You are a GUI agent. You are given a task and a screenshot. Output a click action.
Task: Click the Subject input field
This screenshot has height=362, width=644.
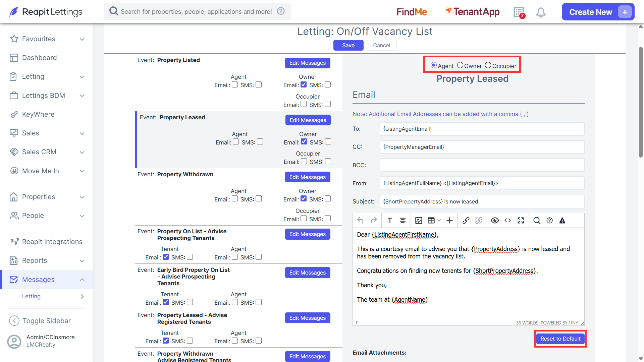[x=482, y=201]
